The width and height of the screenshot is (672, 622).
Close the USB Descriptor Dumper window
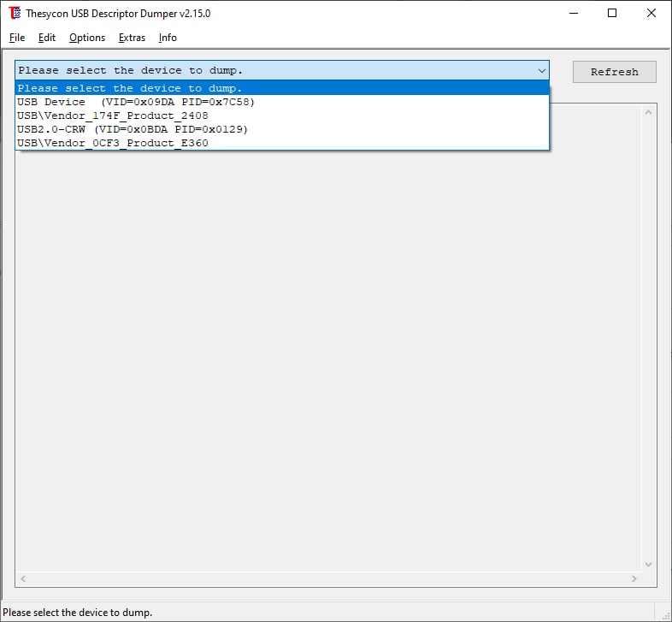[x=651, y=14]
